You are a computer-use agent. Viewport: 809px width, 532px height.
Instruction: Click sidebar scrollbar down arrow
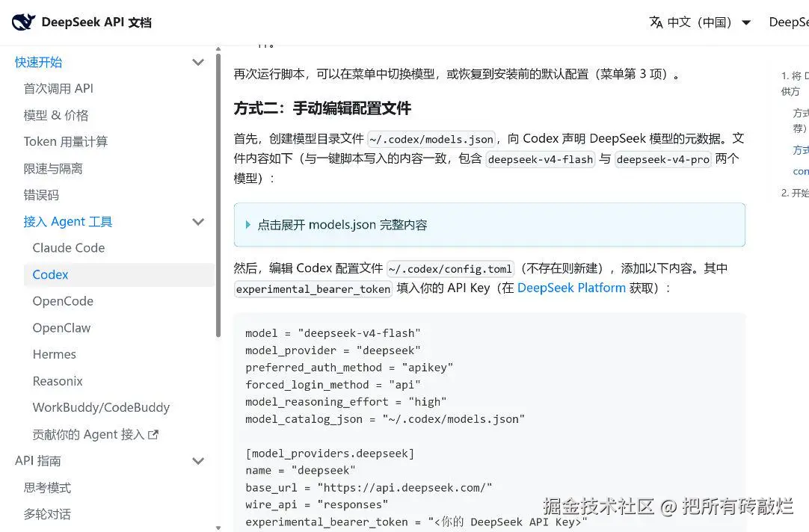[218, 528]
